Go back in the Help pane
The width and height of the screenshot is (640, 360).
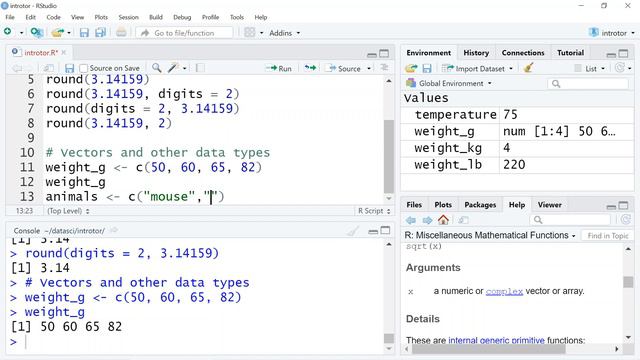pos(411,220)
